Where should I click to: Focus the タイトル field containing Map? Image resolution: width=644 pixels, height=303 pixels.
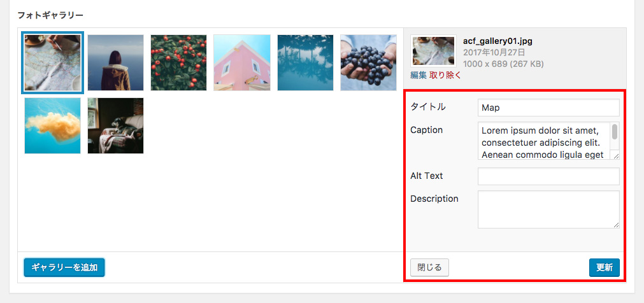[548, 108]
